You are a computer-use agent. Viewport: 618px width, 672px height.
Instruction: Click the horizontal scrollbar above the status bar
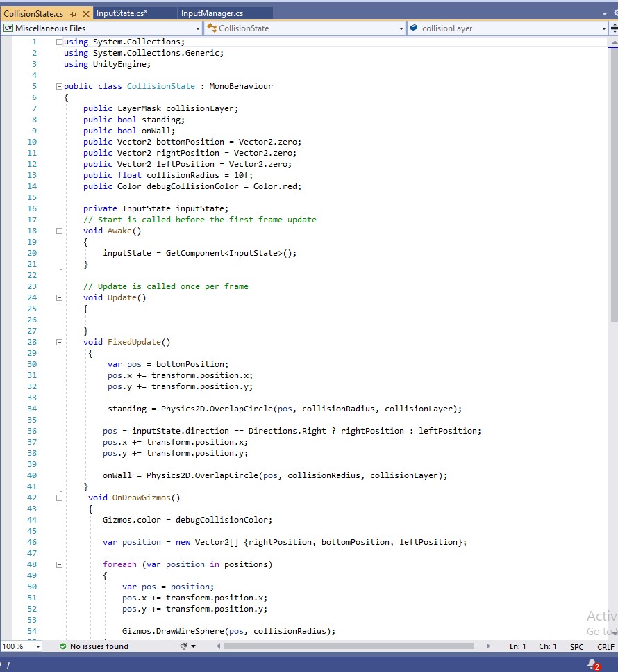tap(347, 646)
